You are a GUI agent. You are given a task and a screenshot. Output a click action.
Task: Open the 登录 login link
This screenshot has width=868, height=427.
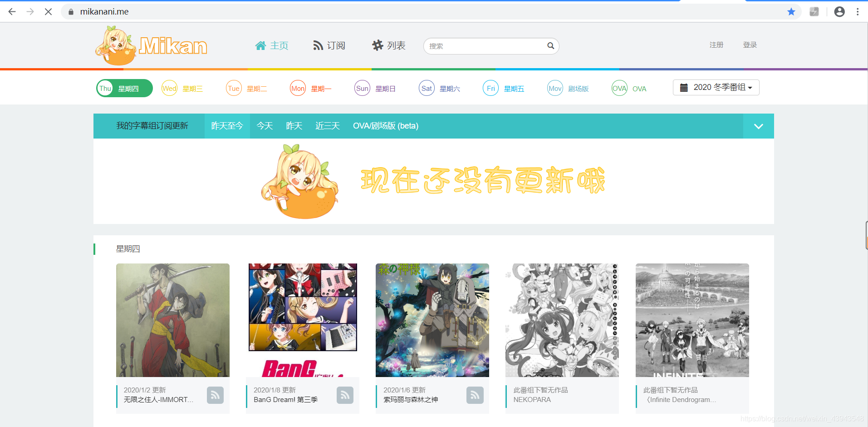(750, 45)
